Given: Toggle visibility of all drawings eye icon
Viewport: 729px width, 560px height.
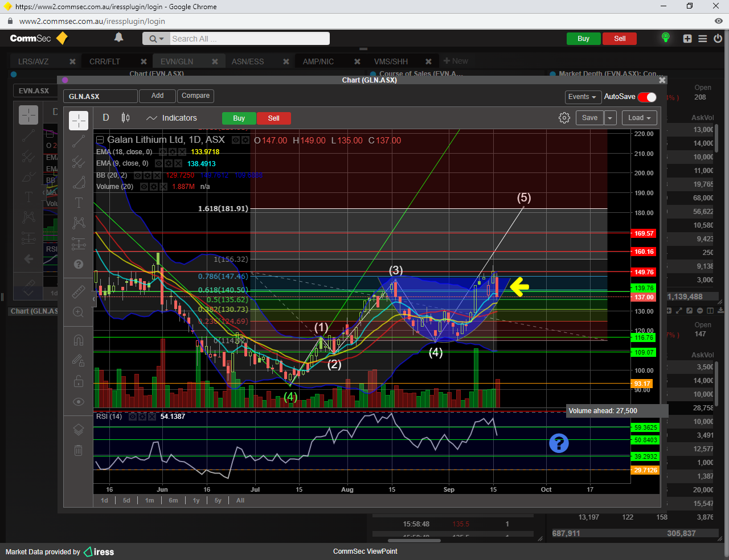Looking at the screenshot, I should coord(79,402).
